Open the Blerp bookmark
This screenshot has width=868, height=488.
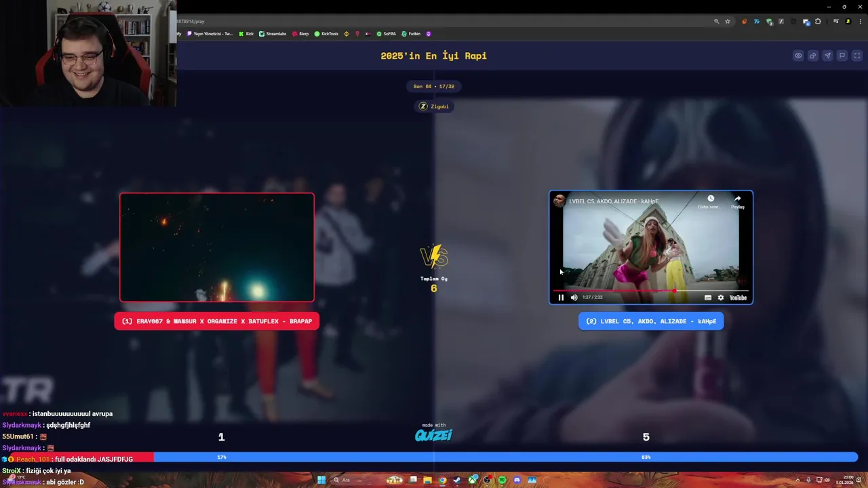[300, 34]
